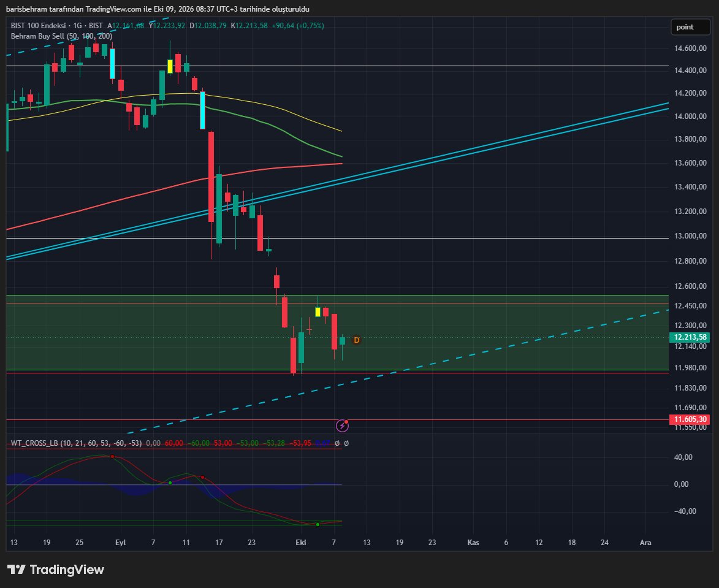Click the green 12.213,58 current price label
719x588 pixels.
[690, 338]
